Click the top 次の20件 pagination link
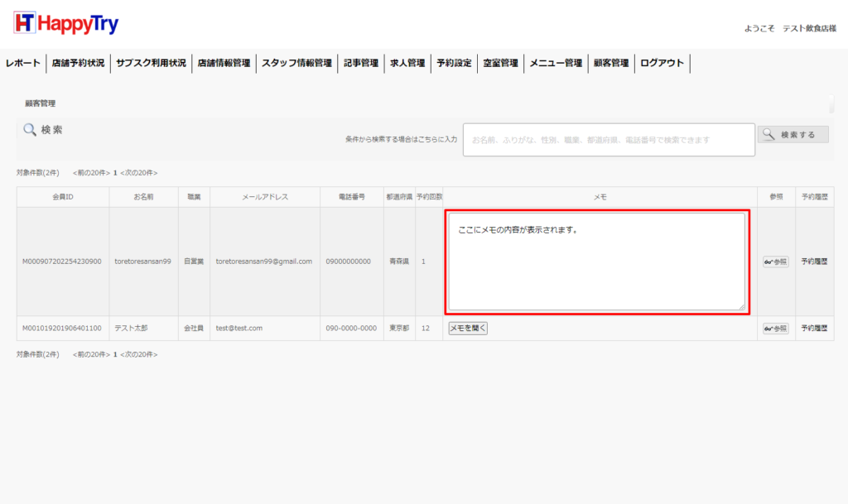 [x=139, y=173]
